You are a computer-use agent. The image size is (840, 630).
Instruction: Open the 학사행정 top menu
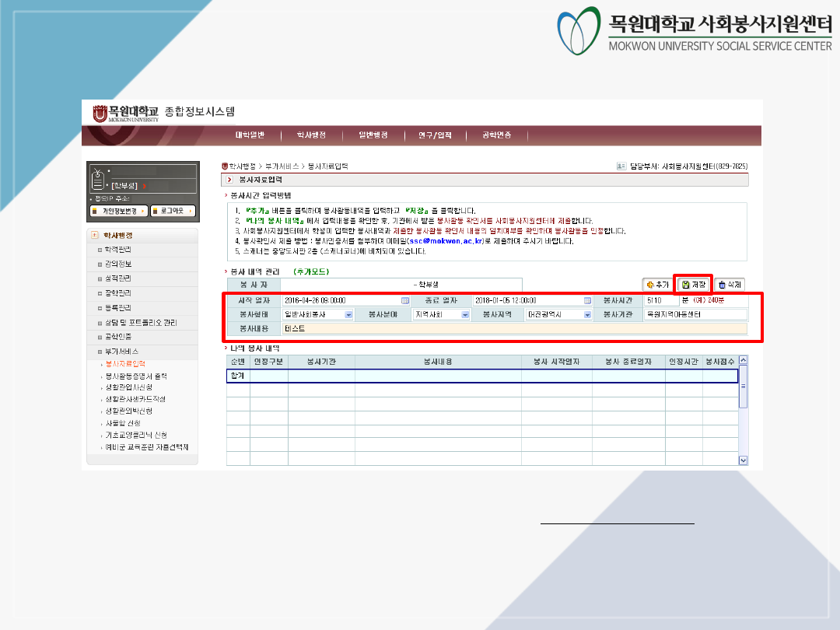tap(311, 135)
